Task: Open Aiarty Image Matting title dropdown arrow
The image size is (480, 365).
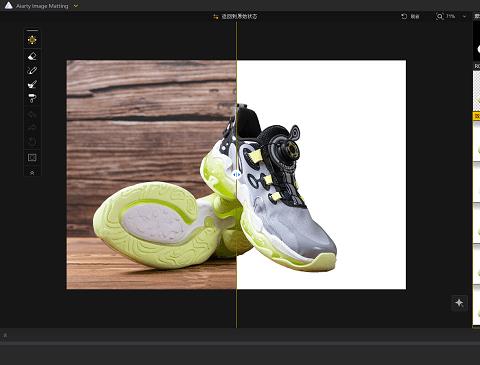Action: 76,6
